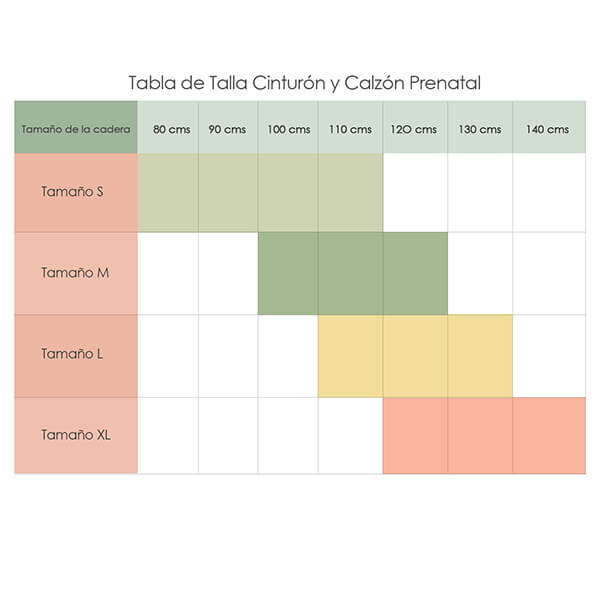Select the "Tamaño de la cadera" header cell

tap(76, 128)
